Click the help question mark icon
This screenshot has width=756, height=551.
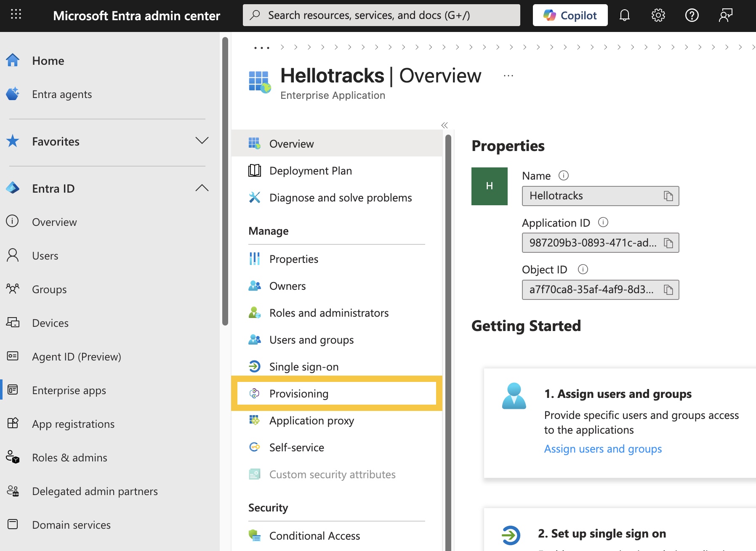click(x=692, y=16)
